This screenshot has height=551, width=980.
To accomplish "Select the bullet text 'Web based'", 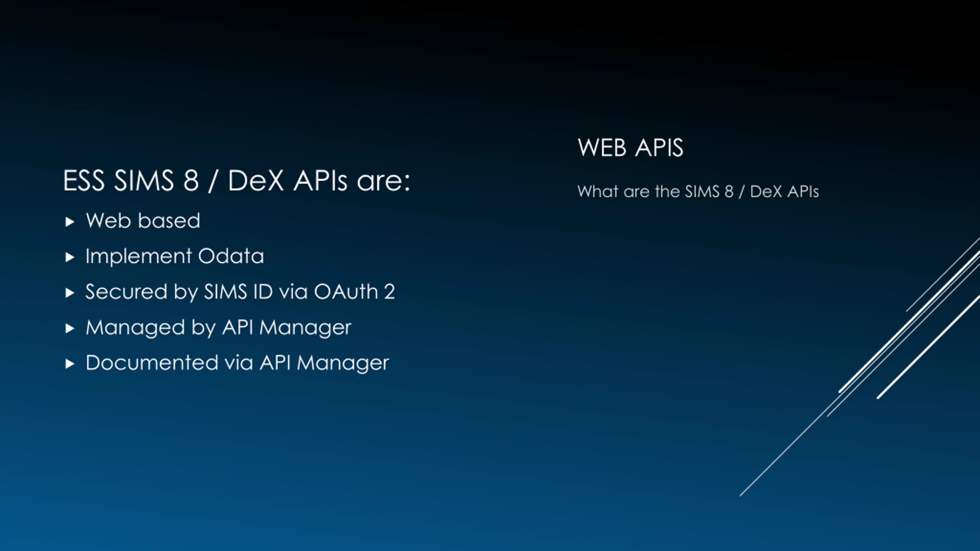I will [143, 220].
